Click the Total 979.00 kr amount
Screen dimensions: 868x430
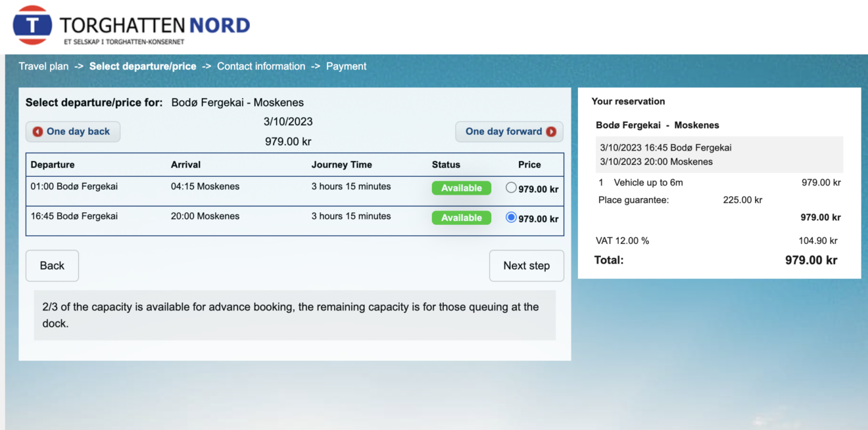point(811,260)
